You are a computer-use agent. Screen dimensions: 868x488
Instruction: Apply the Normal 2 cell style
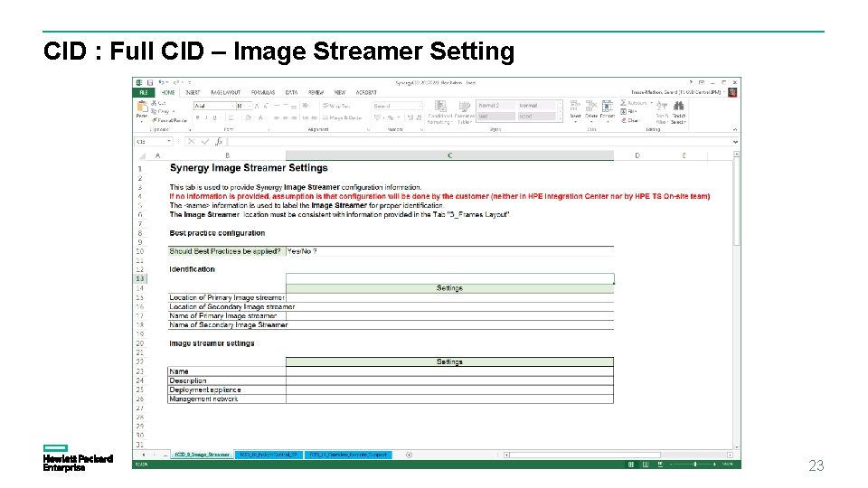(496, 106)
